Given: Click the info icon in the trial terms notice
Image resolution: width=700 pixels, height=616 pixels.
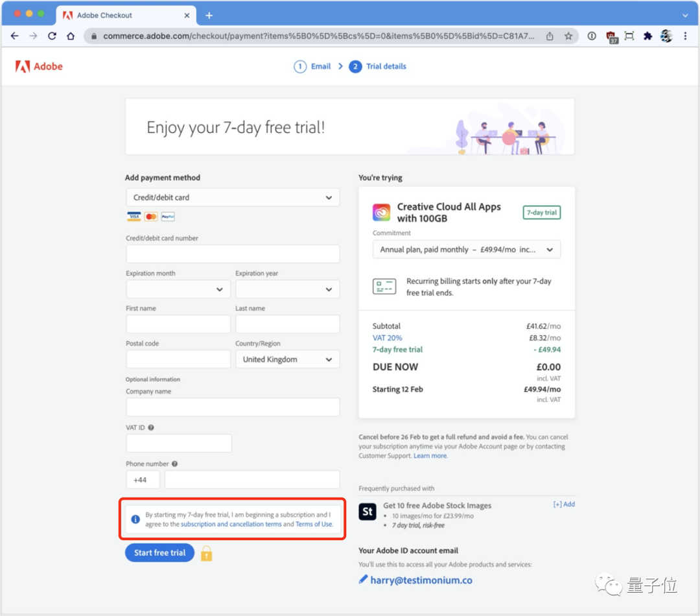Looking at the screenshot, I should coord(135,519).
